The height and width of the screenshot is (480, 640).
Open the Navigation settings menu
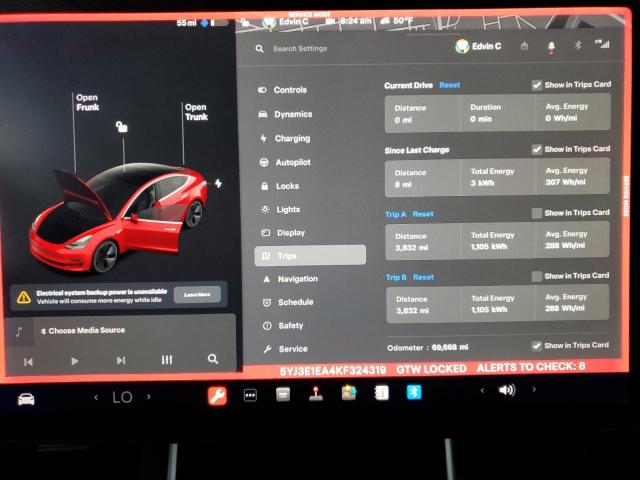291,279
